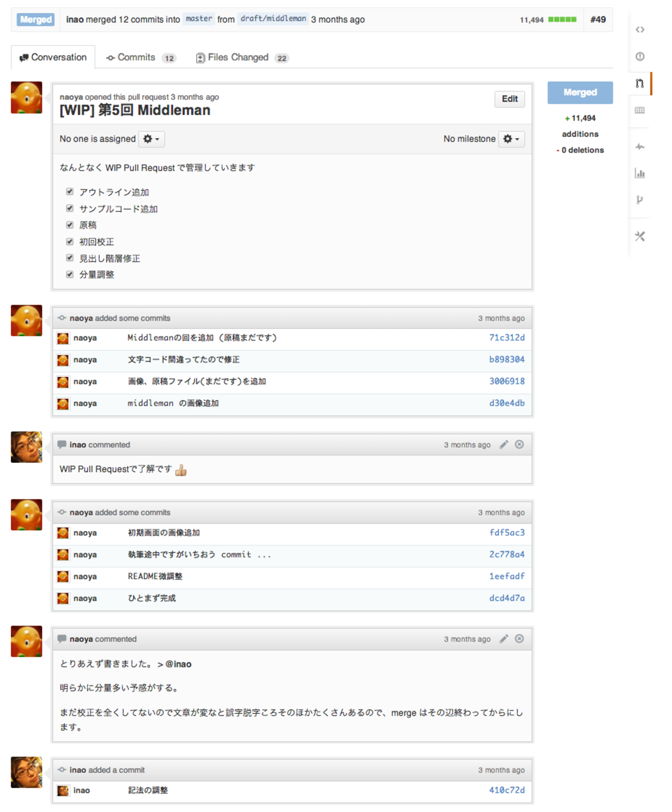Open the Network branch icon in sidebar

pyautogui.click(x=640, y=200)
